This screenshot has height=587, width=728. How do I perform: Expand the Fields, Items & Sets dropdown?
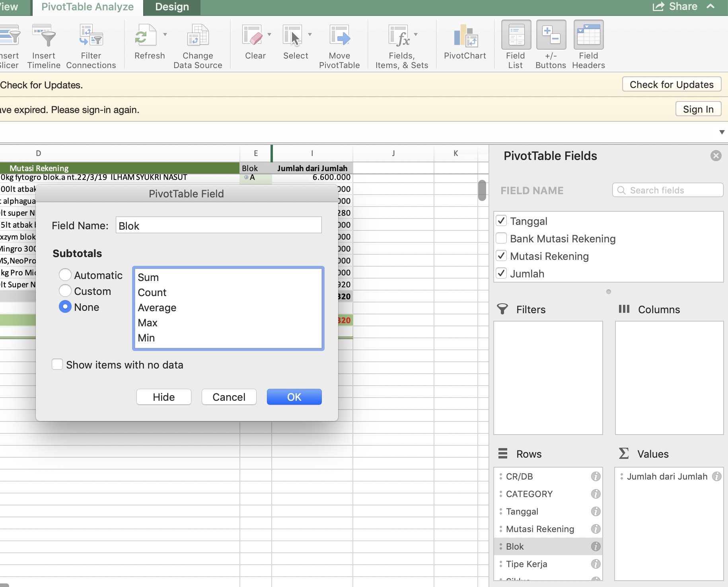tap(416, 35)
